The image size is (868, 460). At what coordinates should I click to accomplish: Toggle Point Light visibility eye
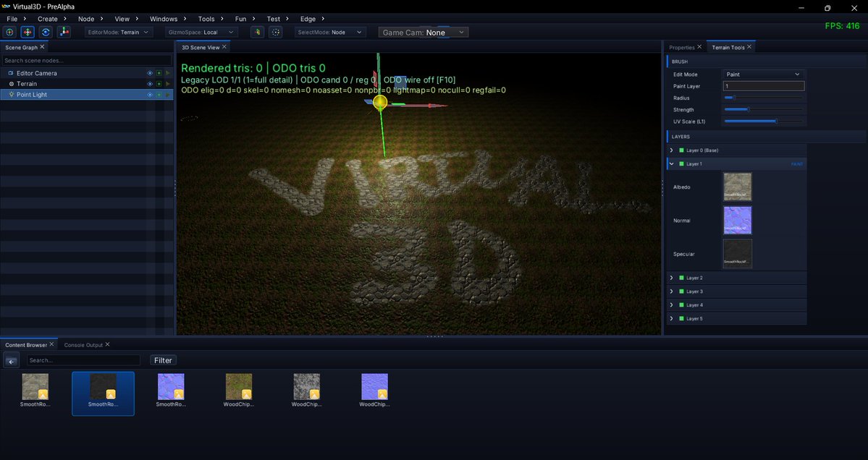point(149,95)
